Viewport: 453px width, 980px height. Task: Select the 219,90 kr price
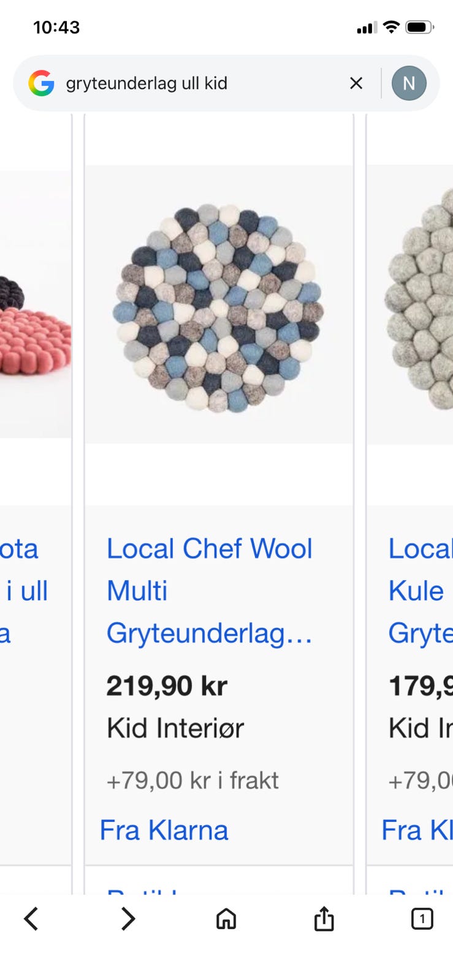pos(167,686)
